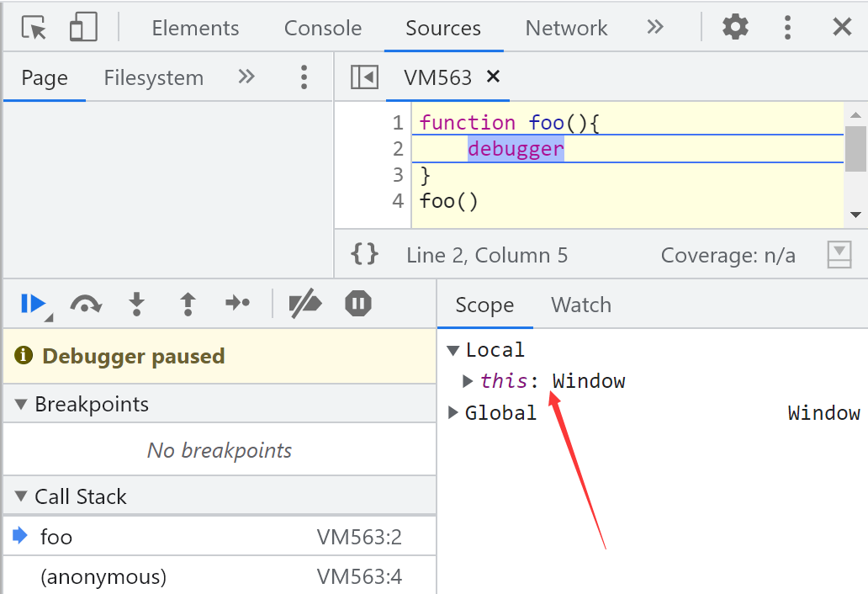Viewport: 868px width, 594px height.
Task: Expand the this: Window object
Action: pos(468,381)
